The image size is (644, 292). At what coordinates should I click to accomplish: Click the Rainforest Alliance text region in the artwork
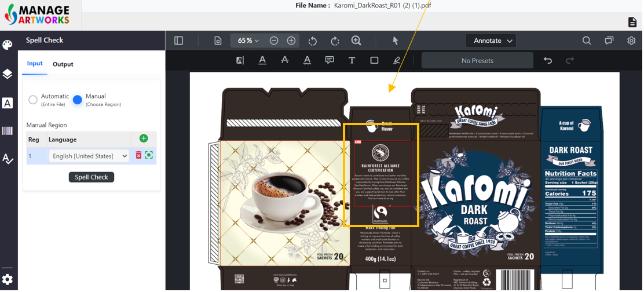pyautogui.click(x=383, y=173)
